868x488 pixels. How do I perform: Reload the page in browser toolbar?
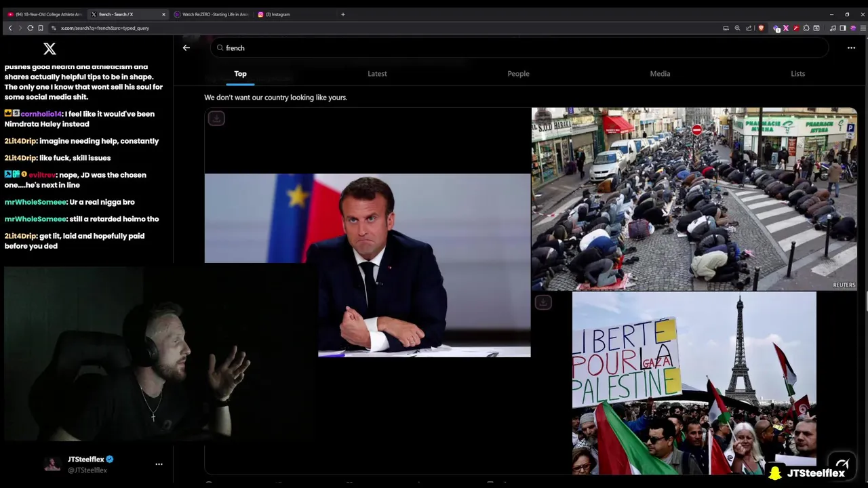click(30, 28)
